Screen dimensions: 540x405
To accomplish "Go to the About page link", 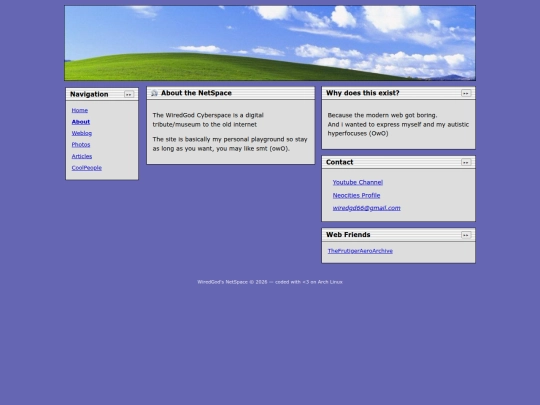I will [81, 122].
